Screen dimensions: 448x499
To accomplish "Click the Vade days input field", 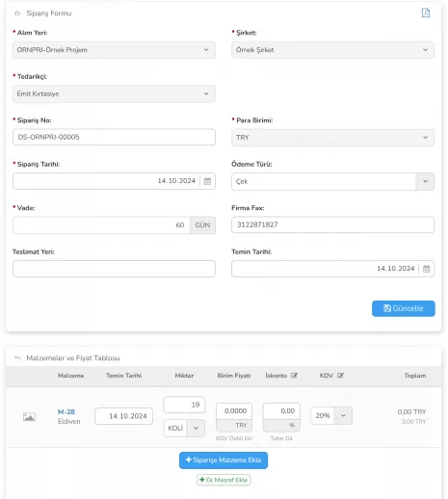I will click(101, 225).
